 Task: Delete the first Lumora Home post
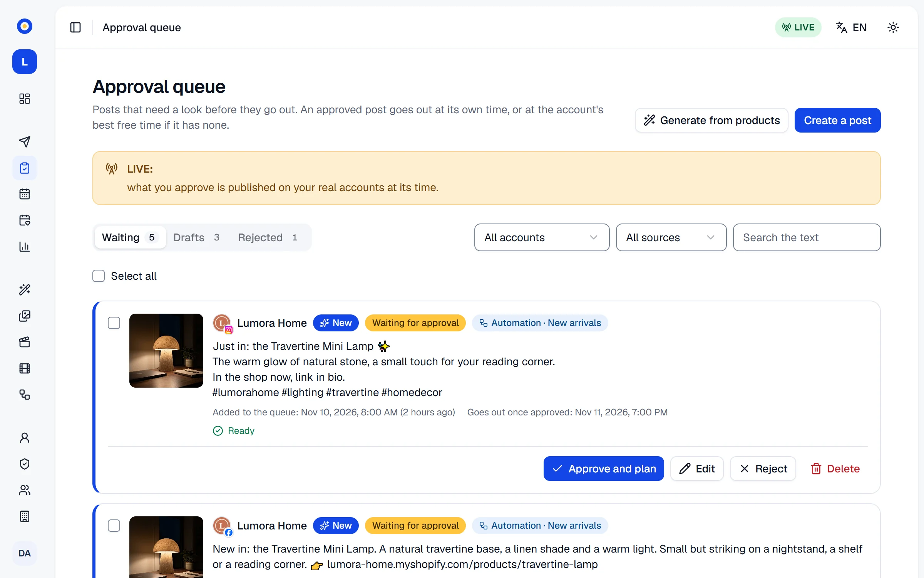pyautogui.click(x=835, y=469)
